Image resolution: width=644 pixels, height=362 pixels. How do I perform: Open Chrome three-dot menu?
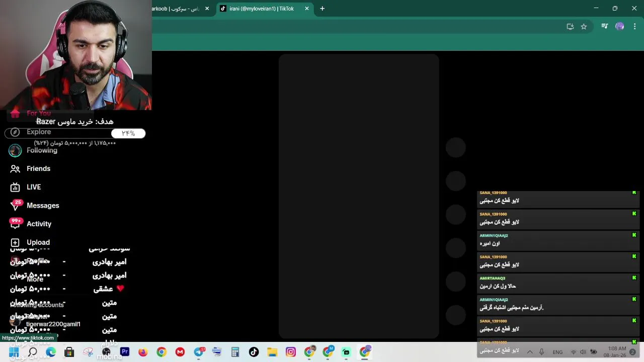[x=634, y=27]
